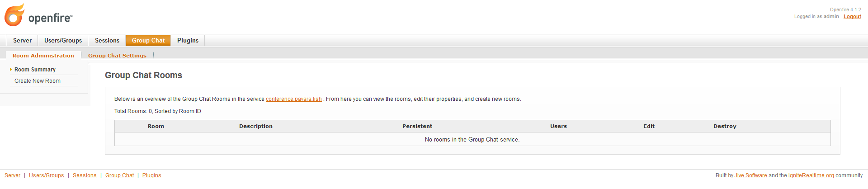This screenshot has height=189, width=868.
Task: Switch to the Sessions tab
Action: pyautogui.click(x=107, y=40)
